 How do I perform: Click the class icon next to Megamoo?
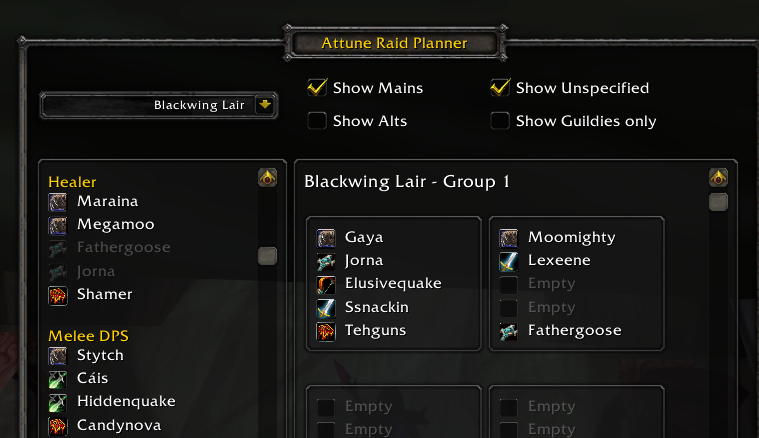[x=58, y=225]
